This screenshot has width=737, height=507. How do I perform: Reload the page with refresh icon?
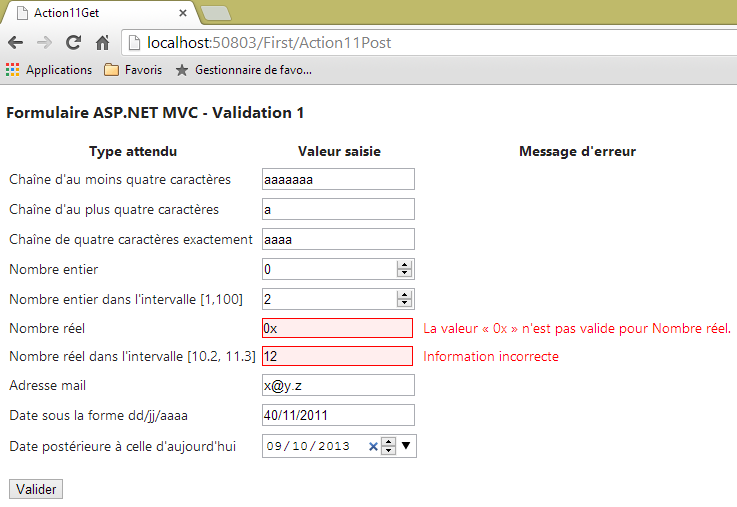click(73, 43)
